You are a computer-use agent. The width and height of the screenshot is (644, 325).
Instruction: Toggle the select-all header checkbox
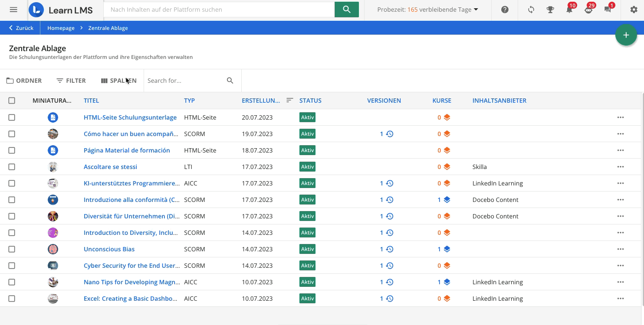[x=12, y=101]
